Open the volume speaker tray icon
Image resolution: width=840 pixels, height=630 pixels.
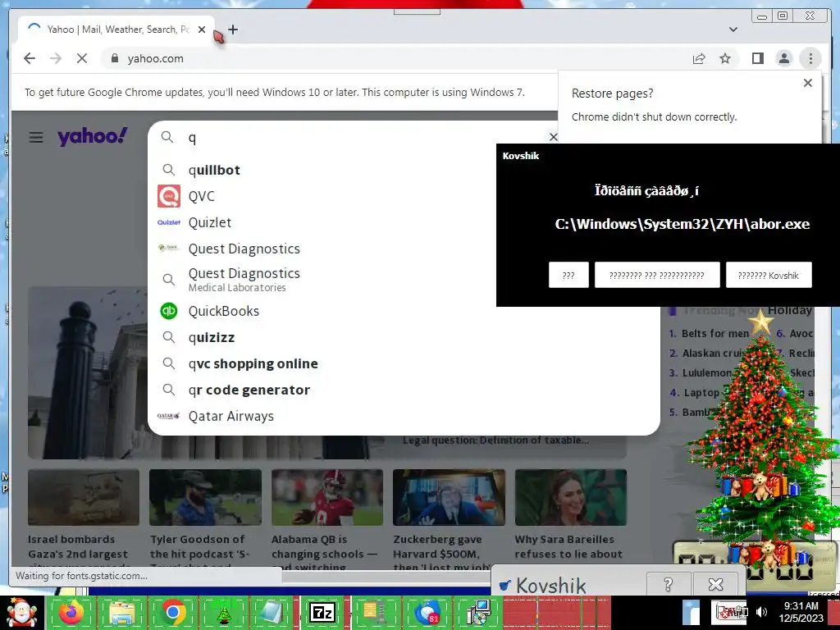pyautogui.click(x=761, y=612)
